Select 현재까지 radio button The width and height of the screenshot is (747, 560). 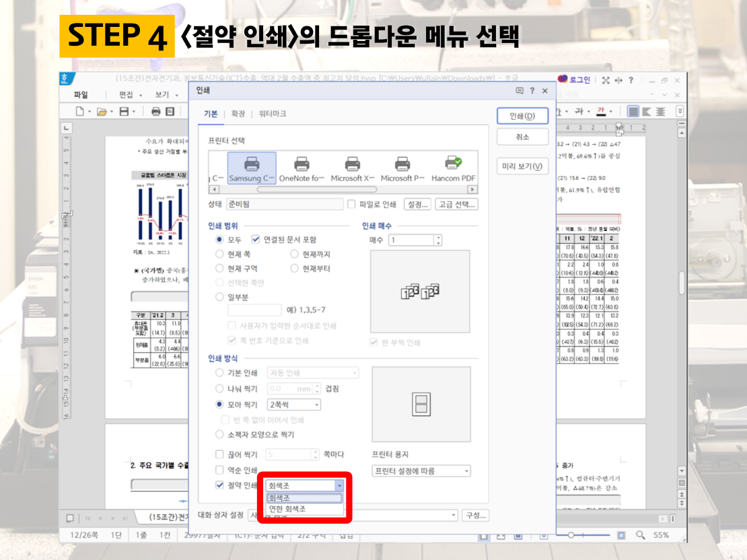(x=294, y=254)
